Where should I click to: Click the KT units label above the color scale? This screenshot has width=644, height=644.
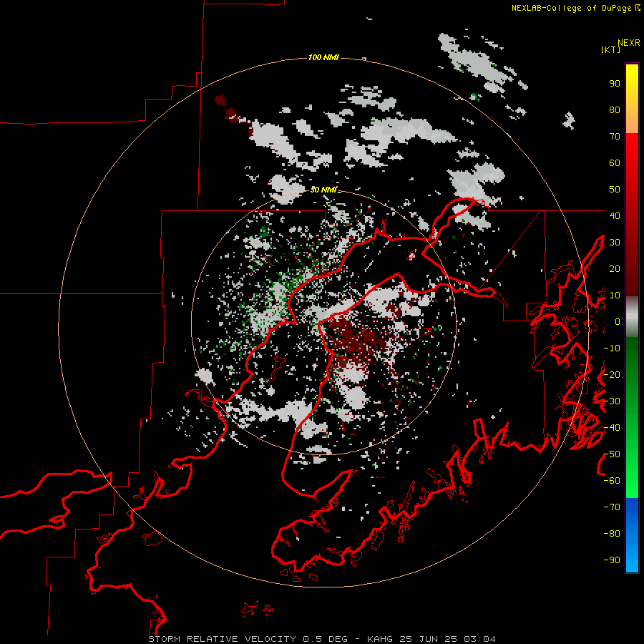click(x=610, y=49)
